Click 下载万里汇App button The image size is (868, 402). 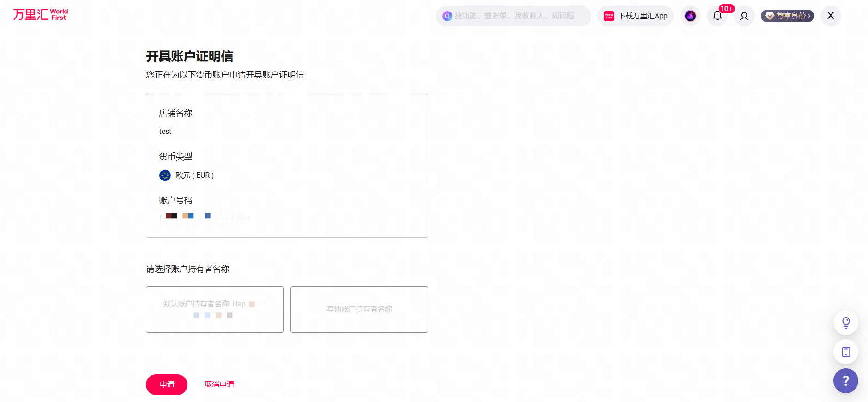[x=635, y=16]
